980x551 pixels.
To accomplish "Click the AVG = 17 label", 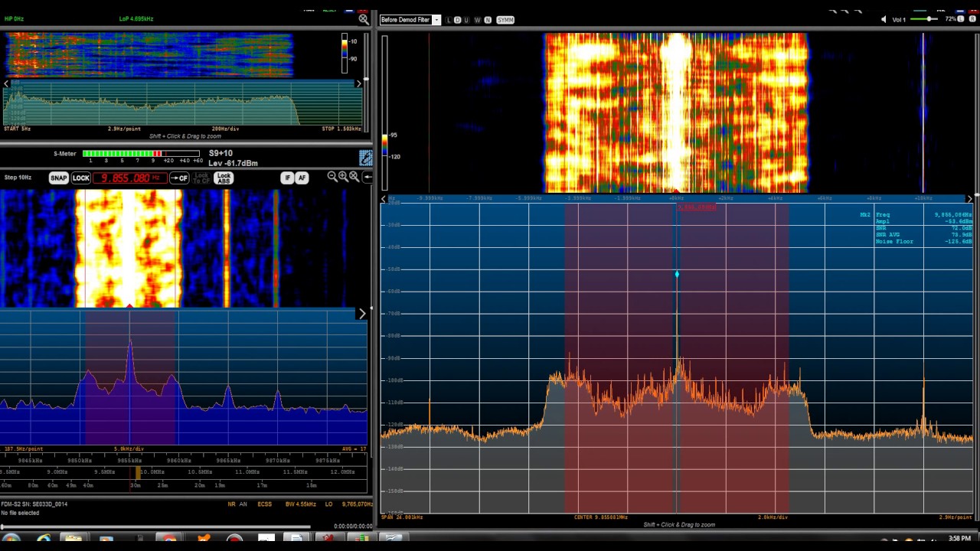I will (353, 449).
